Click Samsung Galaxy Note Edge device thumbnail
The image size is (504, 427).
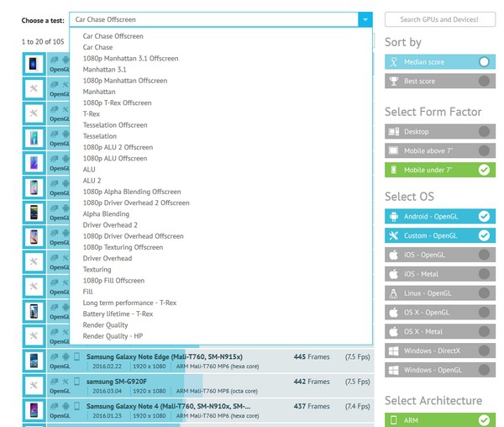(x=34, y=361)
